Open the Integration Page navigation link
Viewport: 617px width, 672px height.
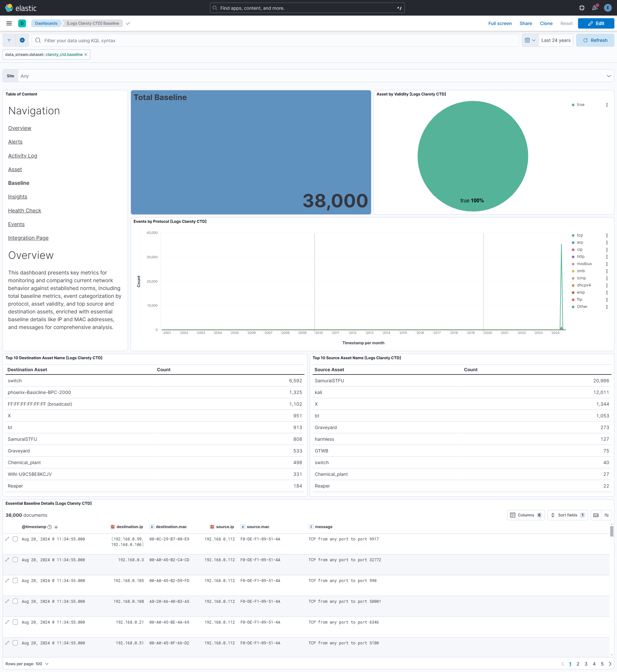pyautogui.click(x=28, y=238)
